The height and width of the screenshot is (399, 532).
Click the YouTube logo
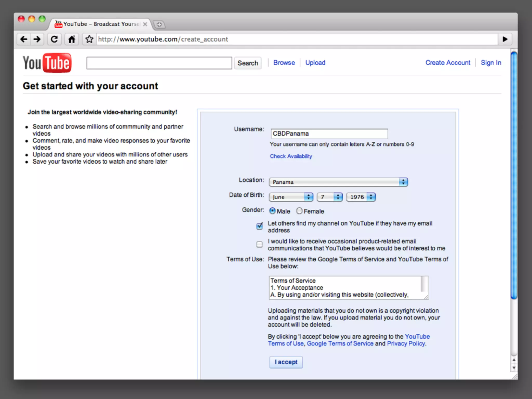click(47, 63)
